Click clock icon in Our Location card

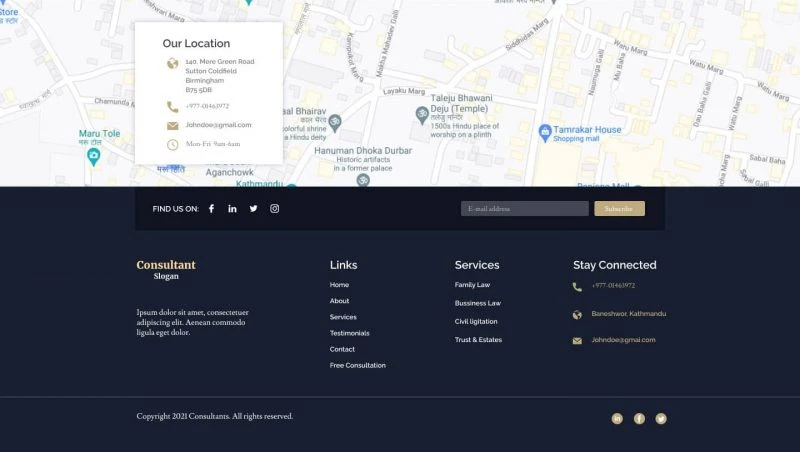172,145
